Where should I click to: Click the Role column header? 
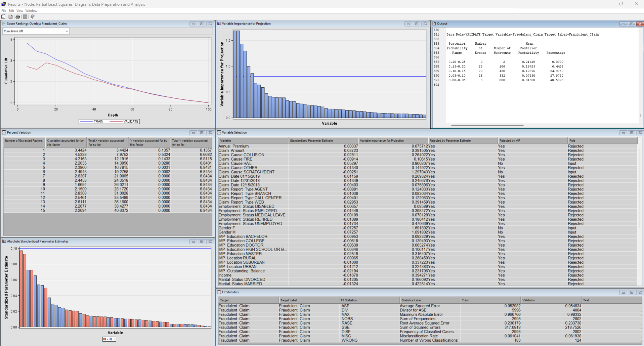tap(603, 141)
